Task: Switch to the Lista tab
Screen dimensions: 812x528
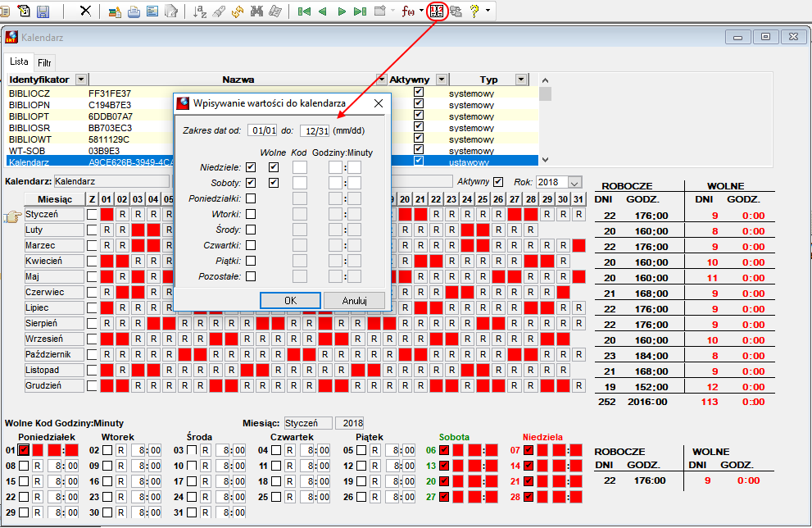Action: pos(19,61)
